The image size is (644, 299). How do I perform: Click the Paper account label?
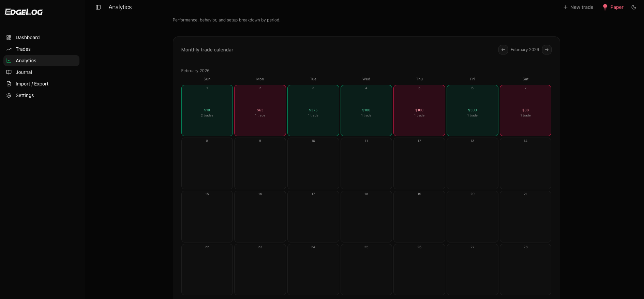coord(617,7)
